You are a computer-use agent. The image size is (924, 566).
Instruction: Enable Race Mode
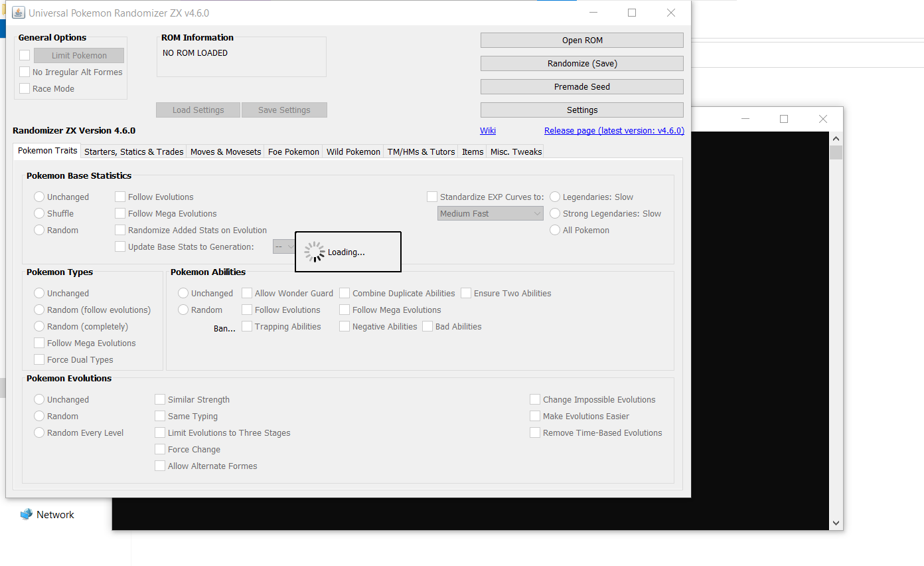(x=25, y=88)
